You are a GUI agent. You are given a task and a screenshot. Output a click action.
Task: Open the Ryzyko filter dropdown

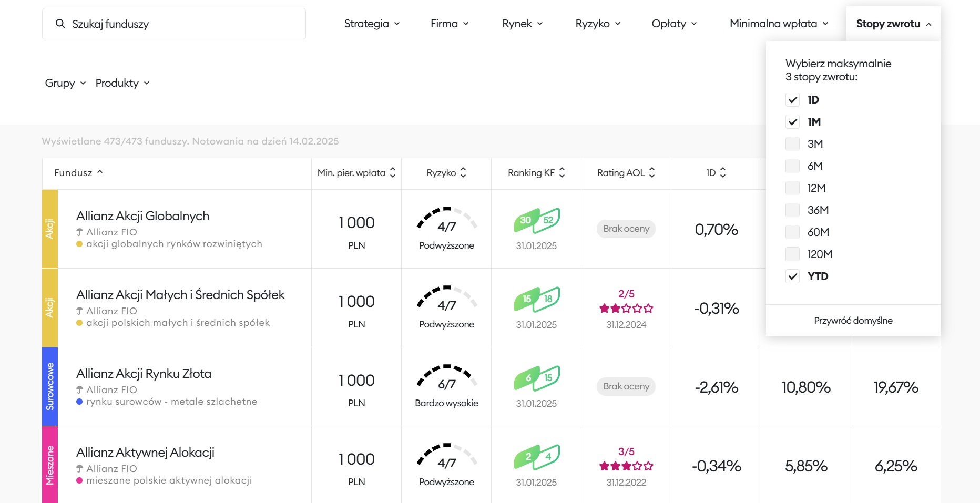point(598,24)
